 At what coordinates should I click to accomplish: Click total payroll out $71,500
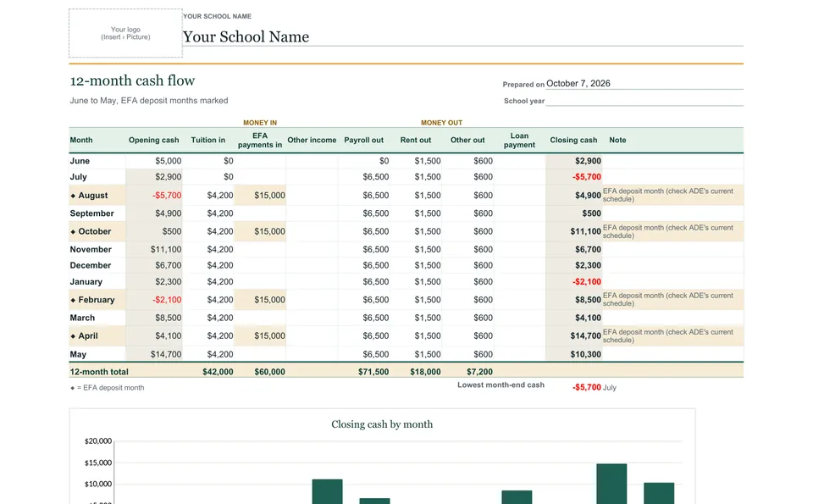coord(373,372)
